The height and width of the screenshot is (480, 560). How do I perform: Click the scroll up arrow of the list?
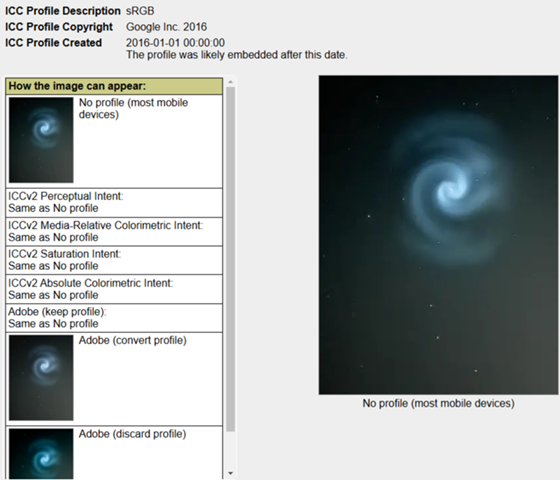(x=230, y=82)
